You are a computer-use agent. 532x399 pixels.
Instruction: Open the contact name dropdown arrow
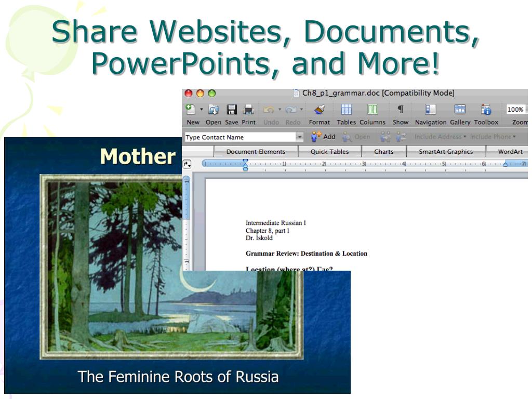click(300, 137)
